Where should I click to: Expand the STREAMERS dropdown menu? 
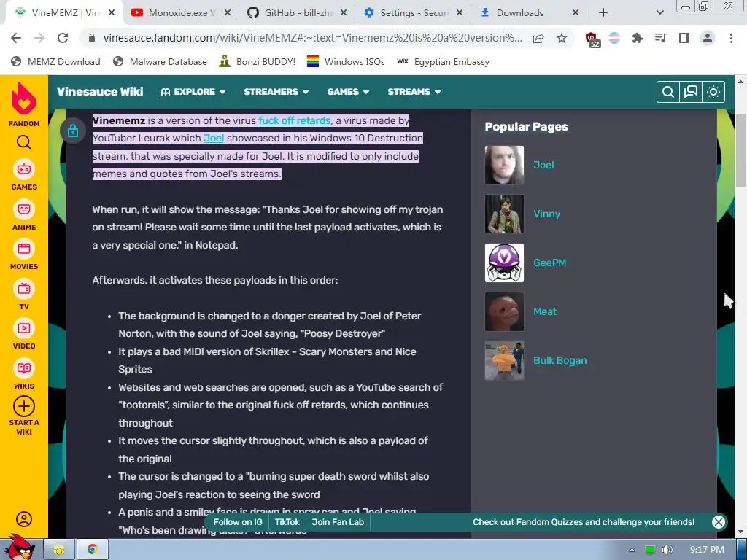coord(276,92)
